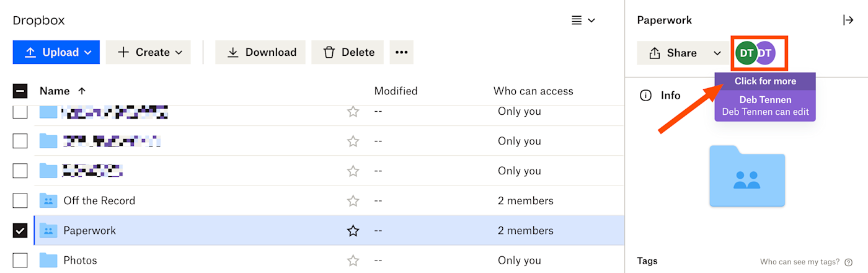Open the more actions ellipsis menu

click(x=401, y=52)
